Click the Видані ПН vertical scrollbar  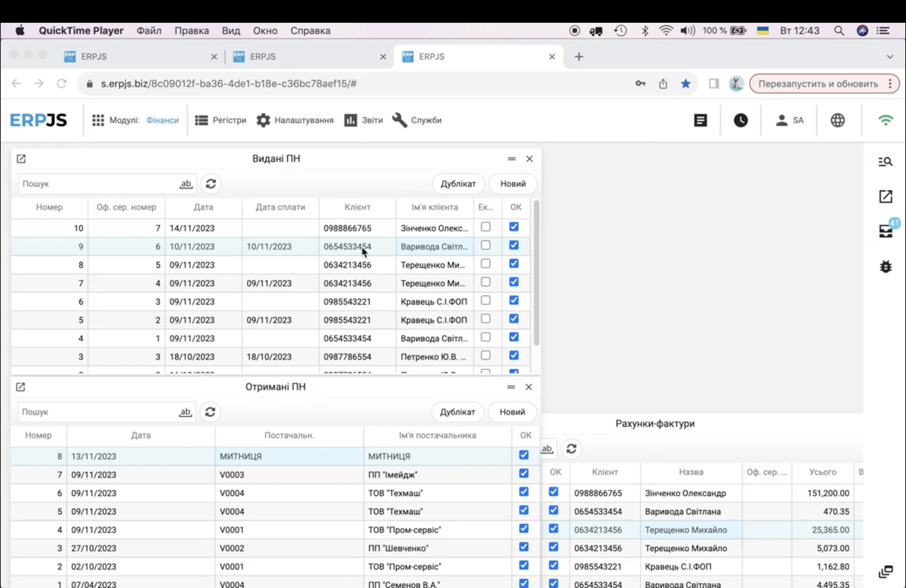point(536,273)
